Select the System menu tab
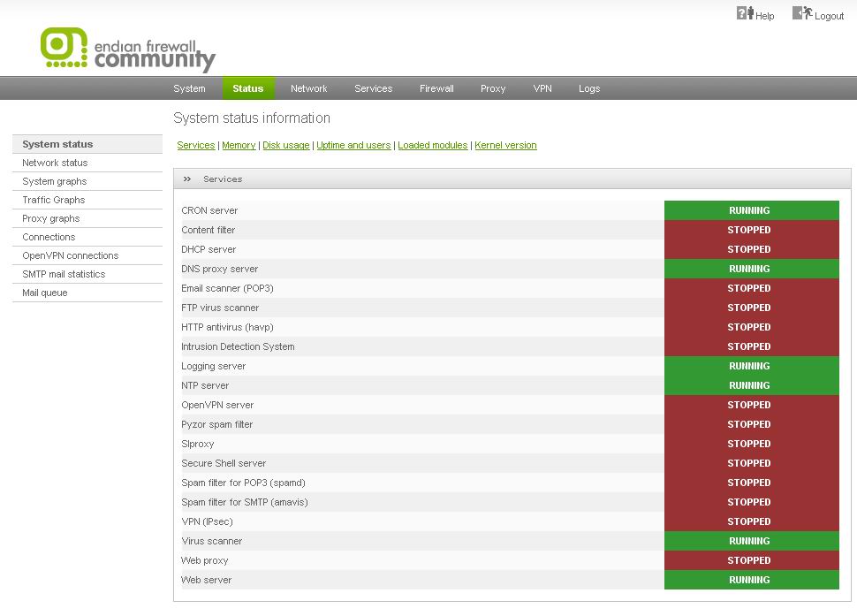This screenshot has height=616, width=857. 189,88
